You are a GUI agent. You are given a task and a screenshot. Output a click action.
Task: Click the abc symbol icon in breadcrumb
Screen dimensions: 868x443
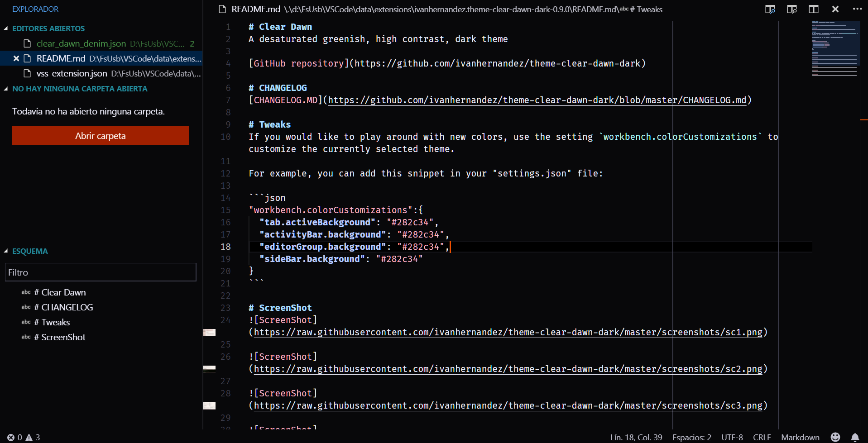pyautogui.click(x=624, y=9)
